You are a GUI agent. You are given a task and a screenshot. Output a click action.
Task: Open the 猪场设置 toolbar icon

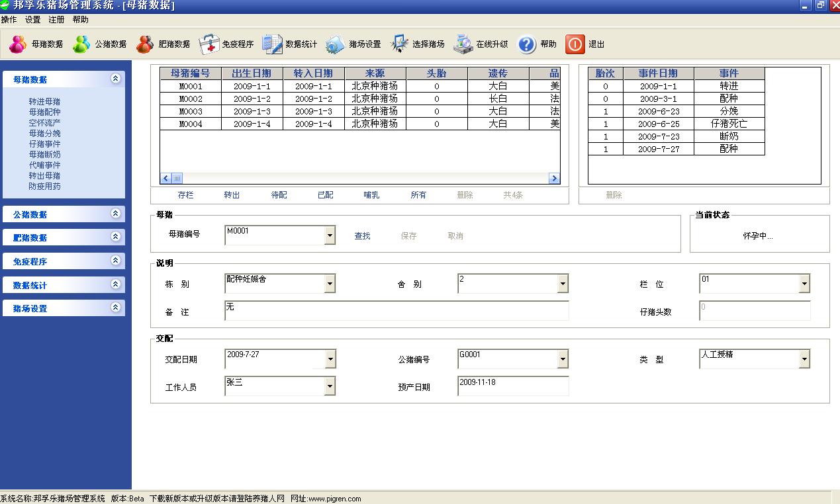(336, 44)
